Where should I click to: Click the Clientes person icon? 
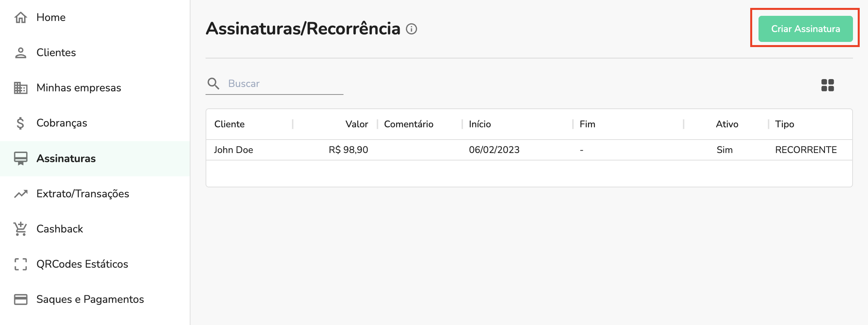click(x=21, y=53)
